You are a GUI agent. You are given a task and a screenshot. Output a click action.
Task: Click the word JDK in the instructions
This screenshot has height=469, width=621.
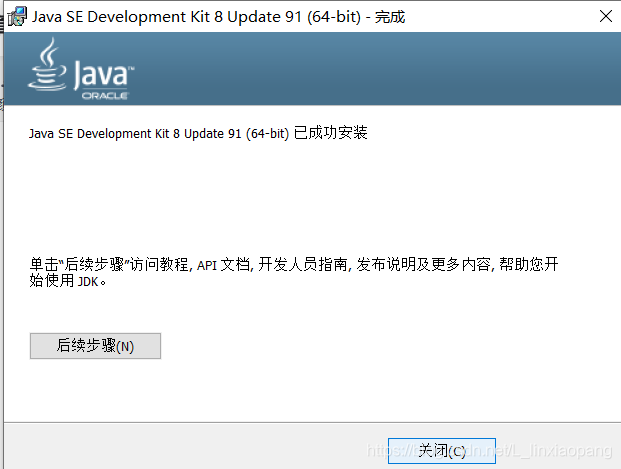point(88,282)
